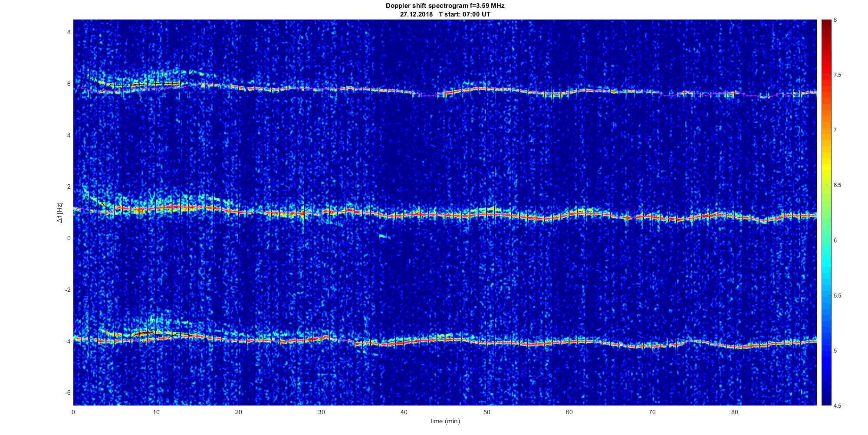Click the x-axis tick label 60

click(x=569, y=412)
